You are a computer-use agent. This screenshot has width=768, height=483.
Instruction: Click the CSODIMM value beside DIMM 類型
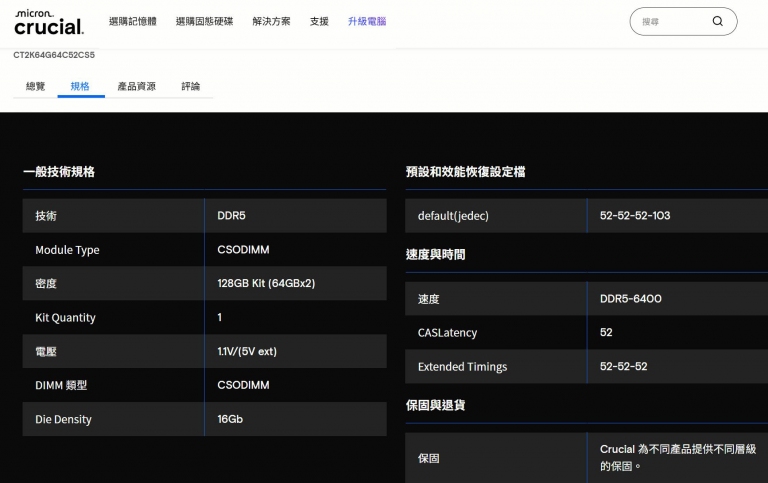click(x=243, y=386)
